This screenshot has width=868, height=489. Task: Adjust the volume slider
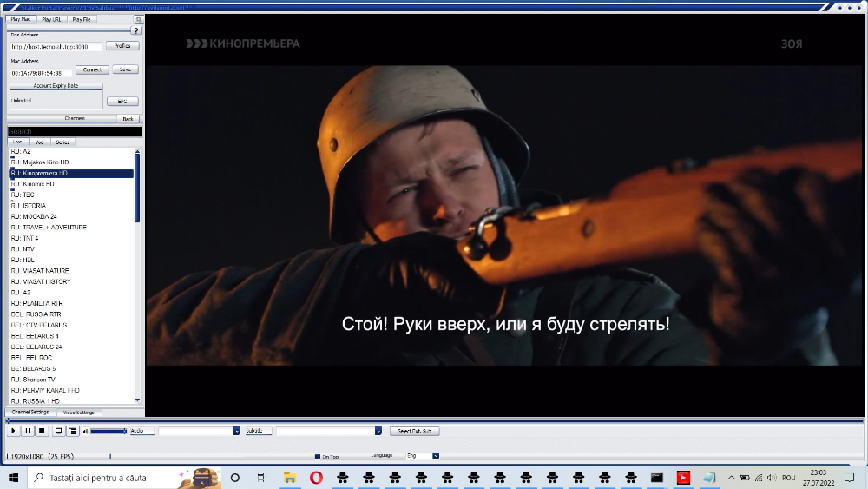pyautogui.click(x=108, y=431)
